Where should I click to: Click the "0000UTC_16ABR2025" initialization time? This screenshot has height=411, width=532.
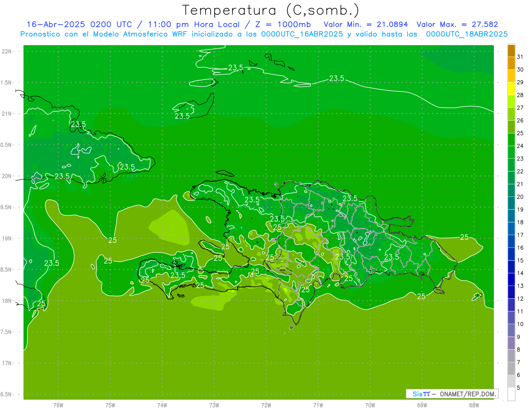pyautogui.click(x=301, y=34)
